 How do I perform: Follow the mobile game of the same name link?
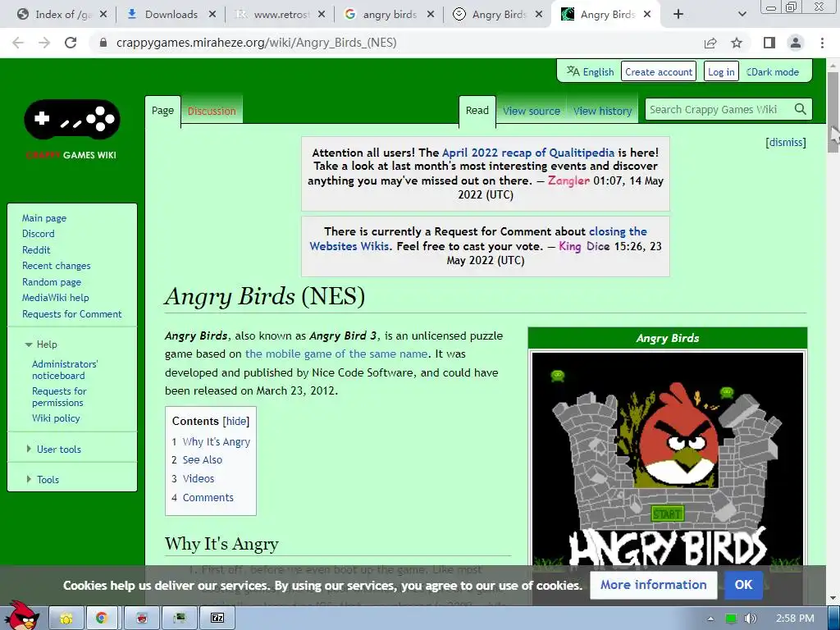336,354
